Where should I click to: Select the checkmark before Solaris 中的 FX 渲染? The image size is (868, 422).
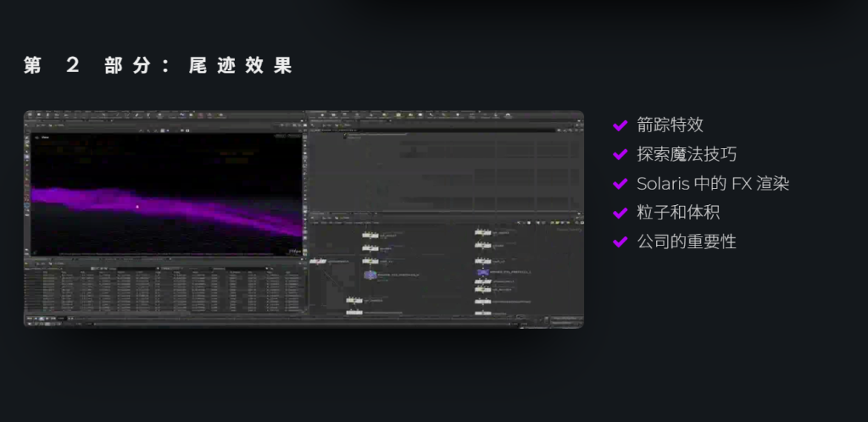tap(620, 184)
